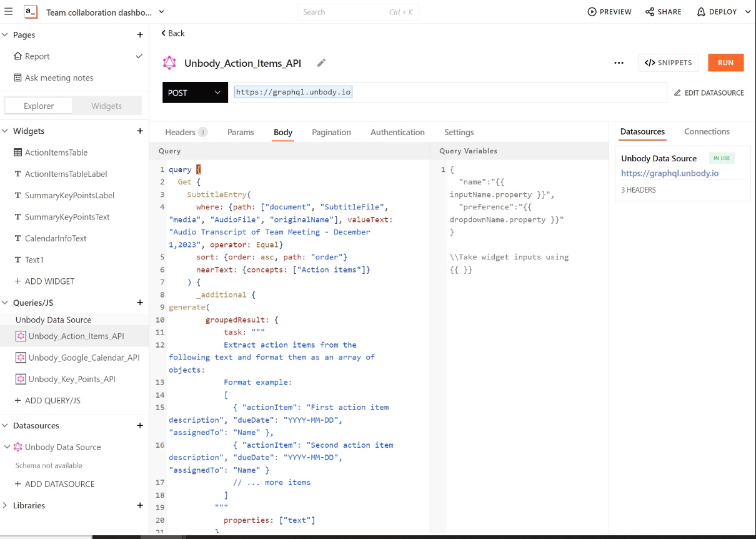Expand the Libraries section

(6, 506)
